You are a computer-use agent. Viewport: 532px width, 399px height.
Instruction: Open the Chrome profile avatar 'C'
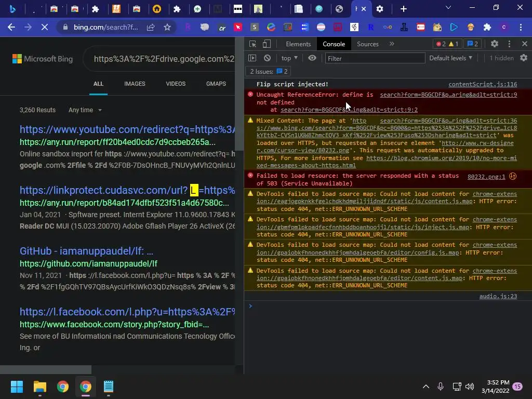504,27
